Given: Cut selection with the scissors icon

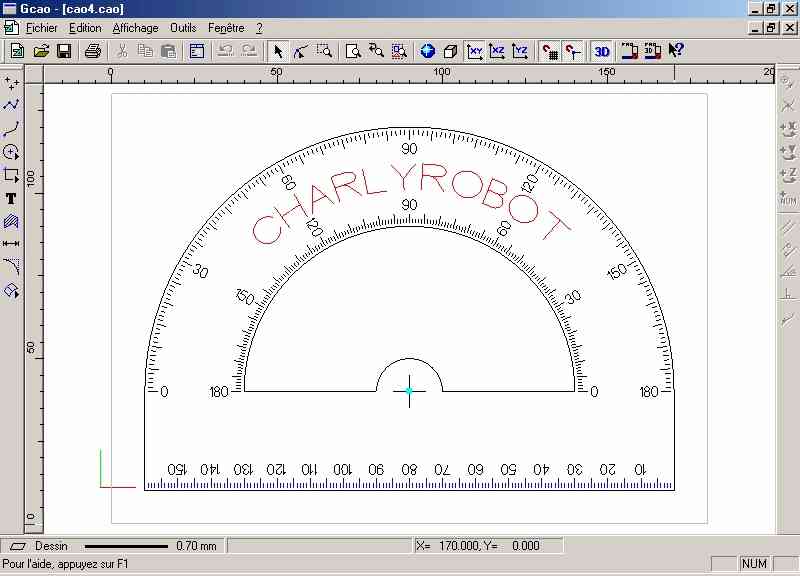Looking at the screenshot, I should click(x=122, y=51).
